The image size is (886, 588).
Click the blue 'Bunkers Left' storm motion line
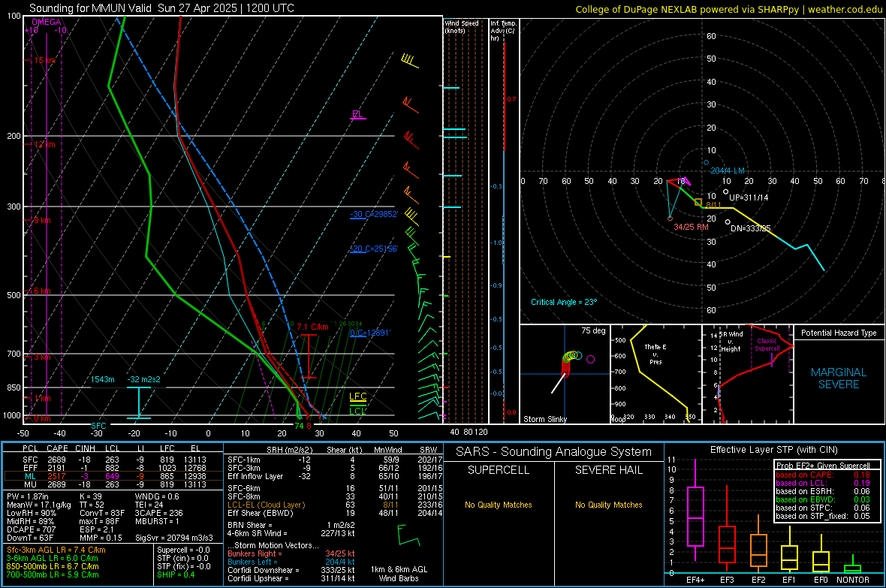291,562
